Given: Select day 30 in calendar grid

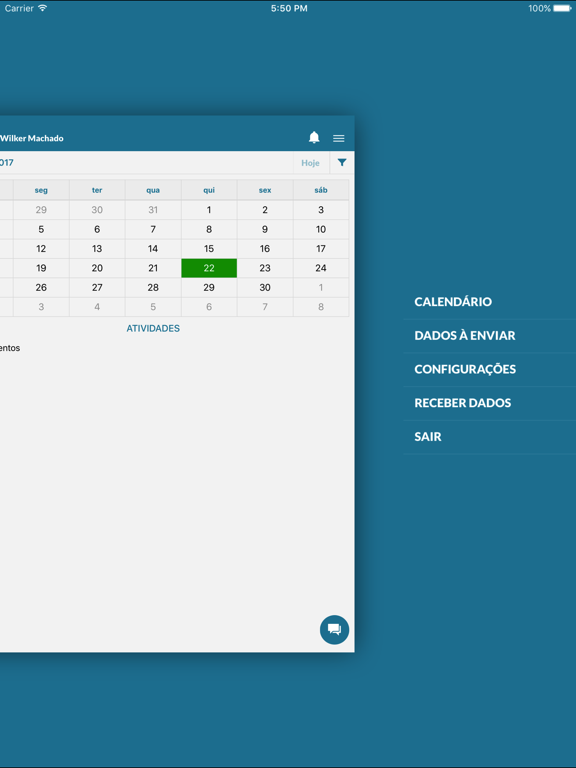Looking at the screenshot, I should [265, 288].
